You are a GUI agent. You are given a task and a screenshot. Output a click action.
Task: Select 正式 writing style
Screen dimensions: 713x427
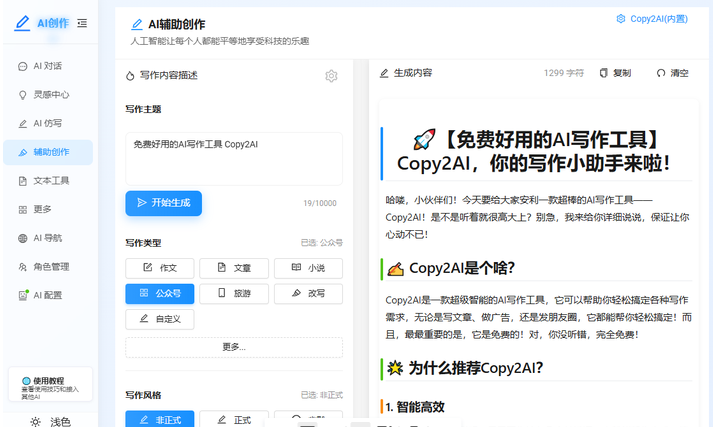pyautogui.click(x=234, y=419)
